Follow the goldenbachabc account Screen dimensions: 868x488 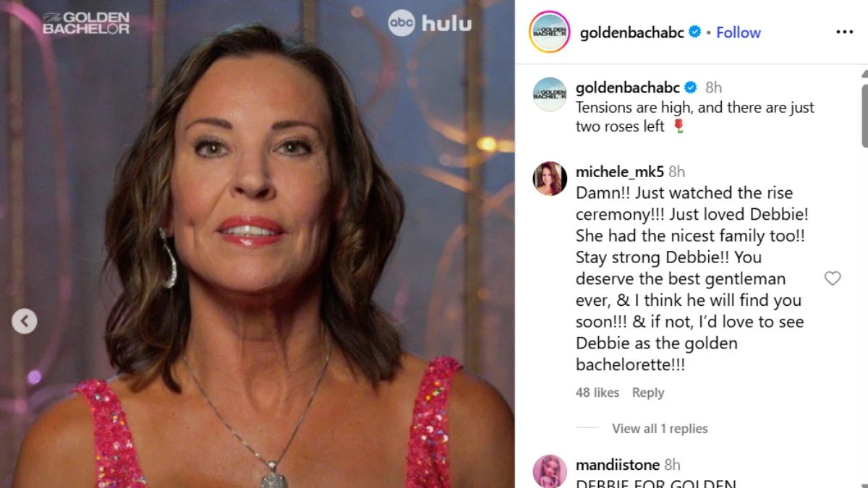pyautogui.click(x=739, y=33)
